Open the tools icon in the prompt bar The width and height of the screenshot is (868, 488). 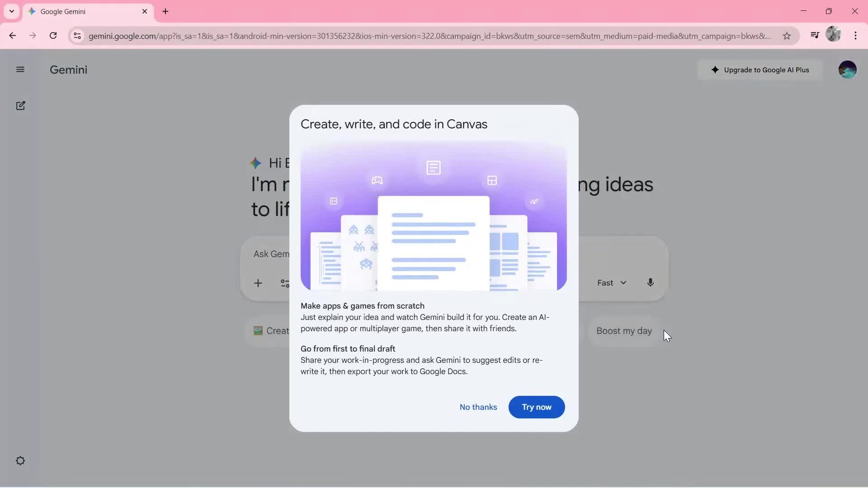[x=285, y=283]
